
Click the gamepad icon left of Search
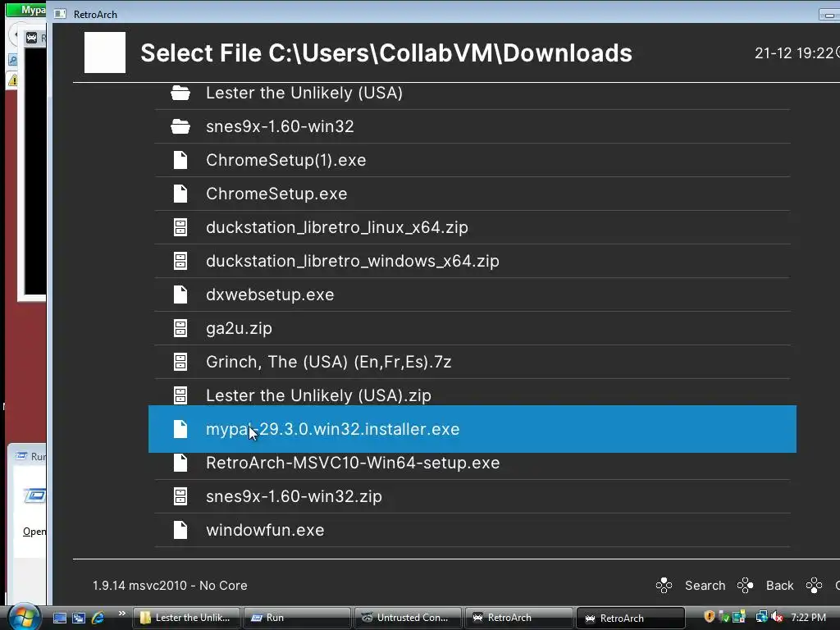[664, 586]
